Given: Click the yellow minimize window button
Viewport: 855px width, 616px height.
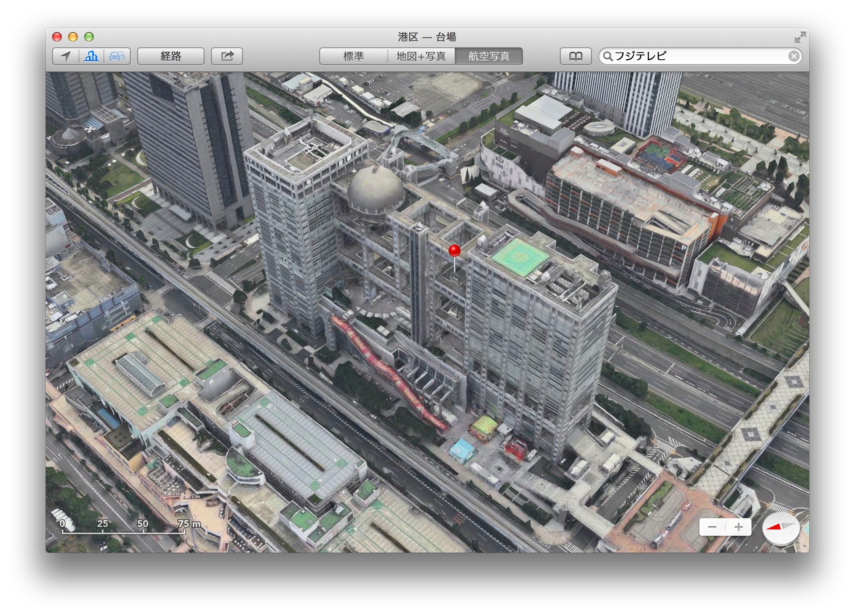Looking at the screenshot, I should (x=73, y=37).
